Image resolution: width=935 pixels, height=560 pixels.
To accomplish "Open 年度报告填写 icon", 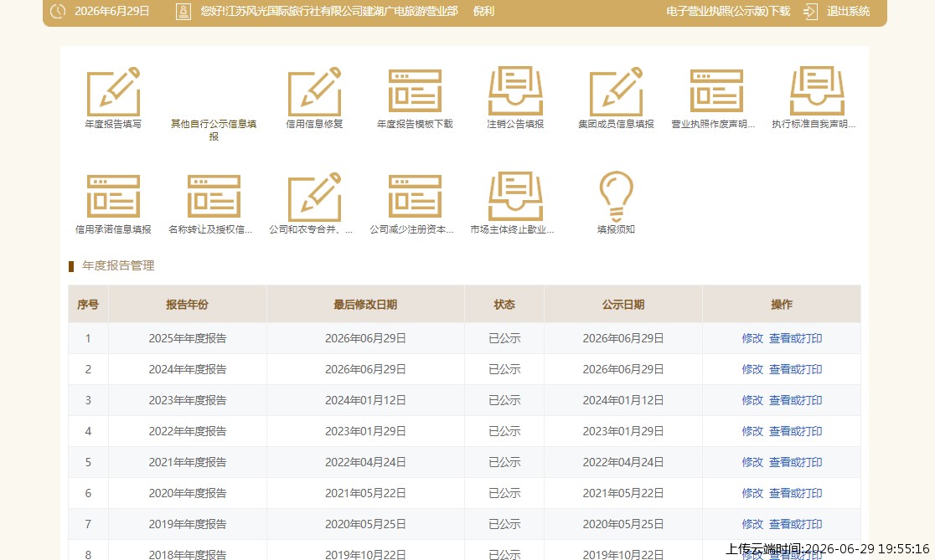I will click(113, 92).
